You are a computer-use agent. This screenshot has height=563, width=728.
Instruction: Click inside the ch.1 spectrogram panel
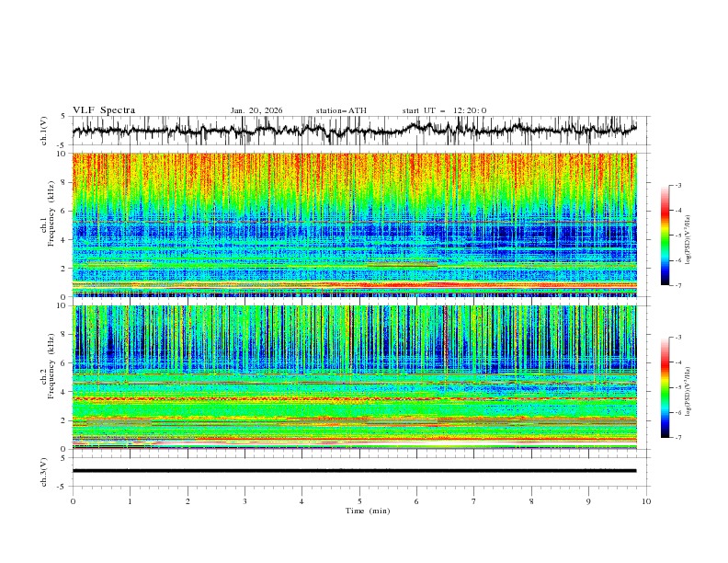[354, 224]
